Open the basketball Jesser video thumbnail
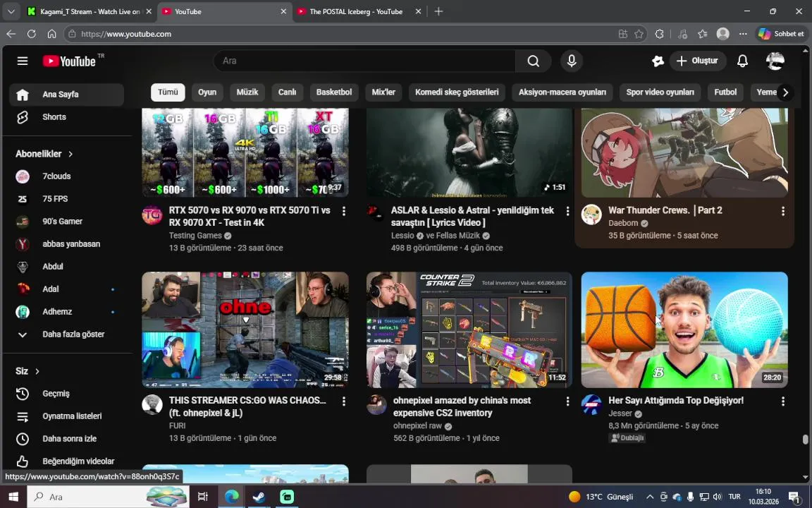The width and height of the screenshot is (812, 508). 684,330
